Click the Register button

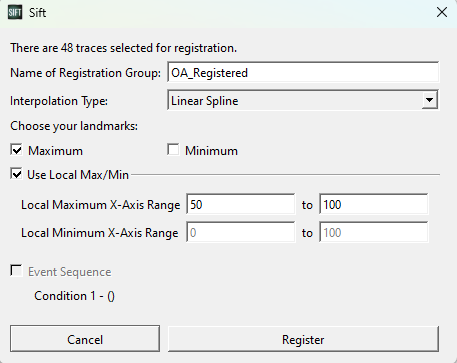[x=303, y=339]
